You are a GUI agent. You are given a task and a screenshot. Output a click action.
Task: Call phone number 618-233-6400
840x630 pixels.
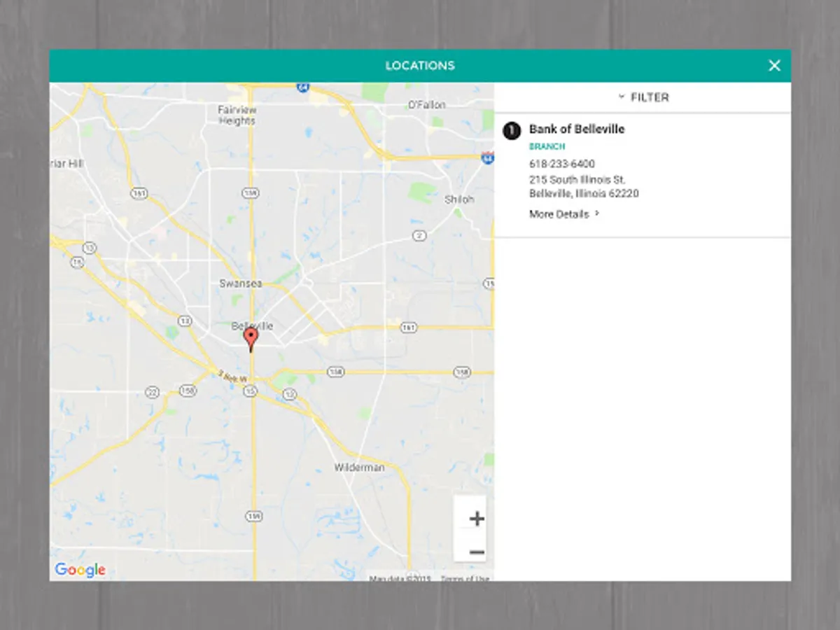[x=562, y=164]
